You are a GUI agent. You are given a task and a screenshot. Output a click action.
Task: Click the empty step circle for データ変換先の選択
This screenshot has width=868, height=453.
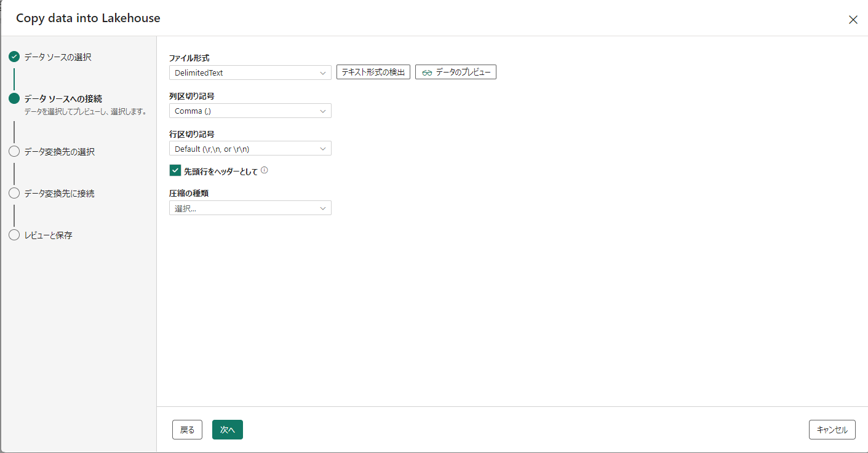pyautogui.click(x=14, y=151)
